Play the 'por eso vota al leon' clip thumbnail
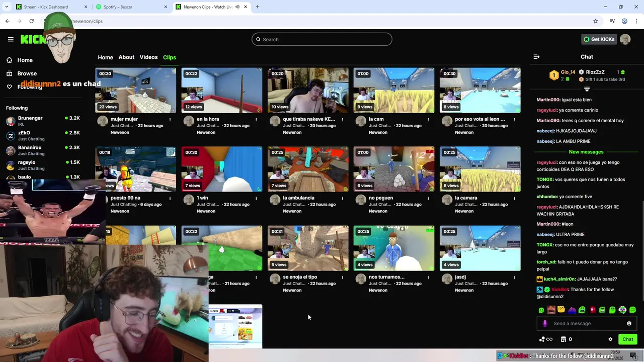This screenshot has height=362, width=644. 480,90
